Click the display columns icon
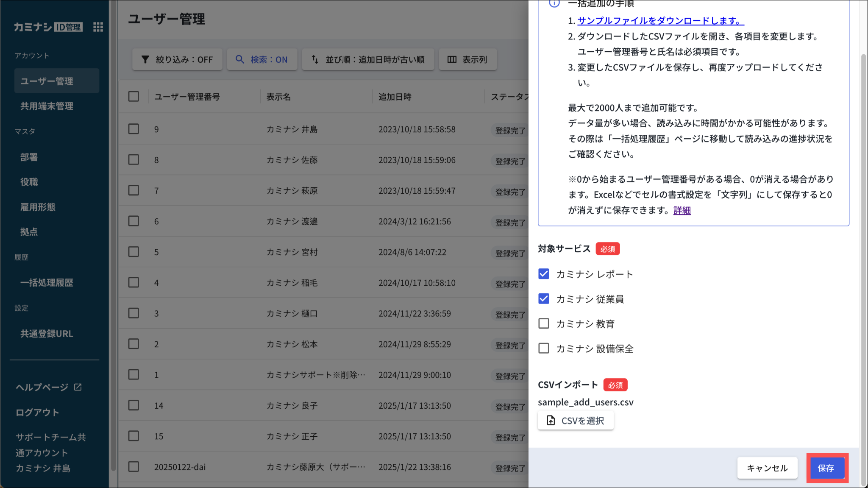Viewport: 868px width, 488px height. coord(452,59)
